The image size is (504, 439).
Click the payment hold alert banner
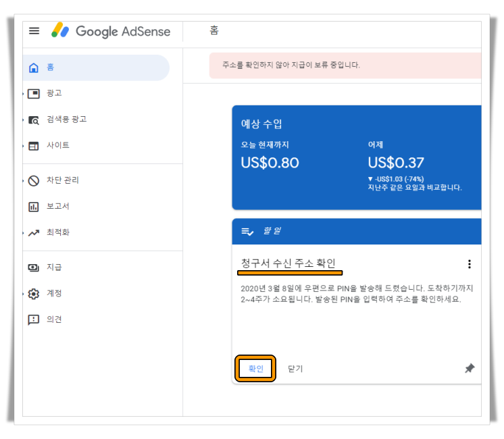pyautogui.click(x=345, y=66)
